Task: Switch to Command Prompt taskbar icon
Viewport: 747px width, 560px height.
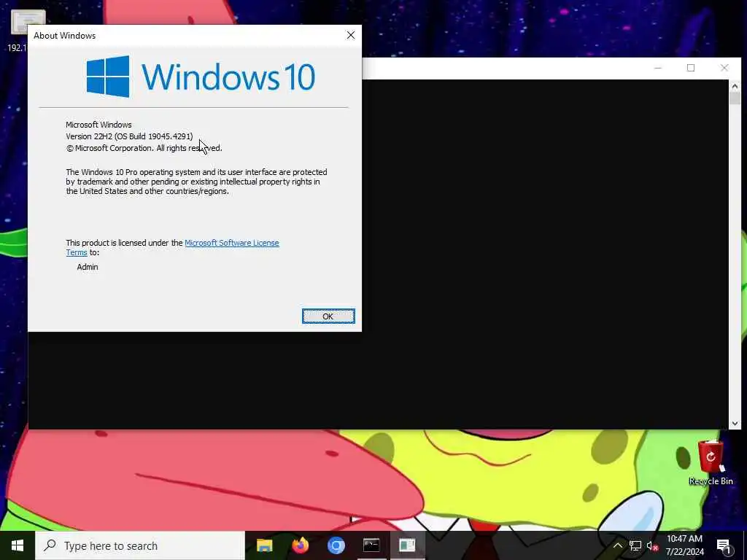Action: point(371,545)
